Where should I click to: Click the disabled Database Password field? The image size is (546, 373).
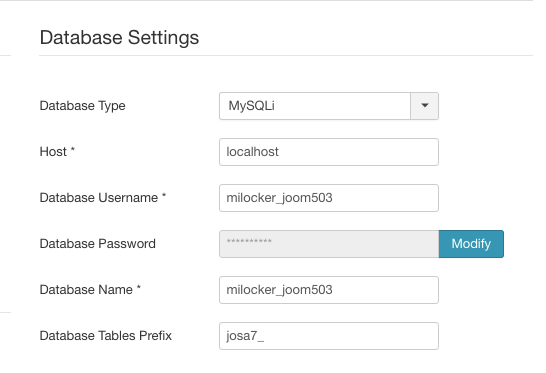pyautogui.click(x=329, y=244)
